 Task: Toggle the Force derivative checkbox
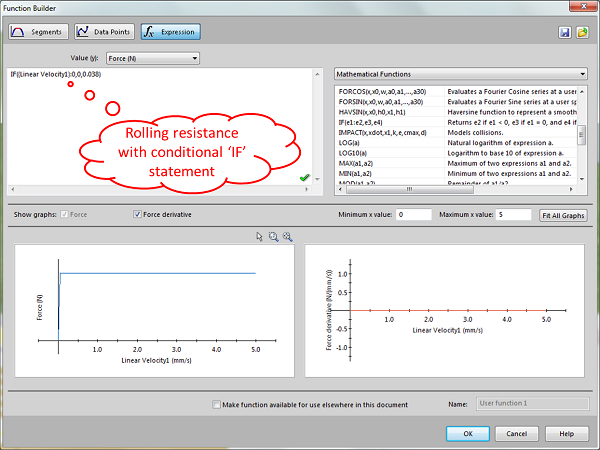[x=138, y=214]
